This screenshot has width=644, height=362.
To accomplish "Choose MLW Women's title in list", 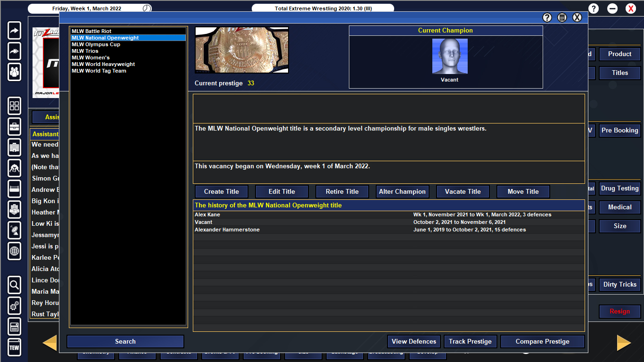I will point(91,58).
